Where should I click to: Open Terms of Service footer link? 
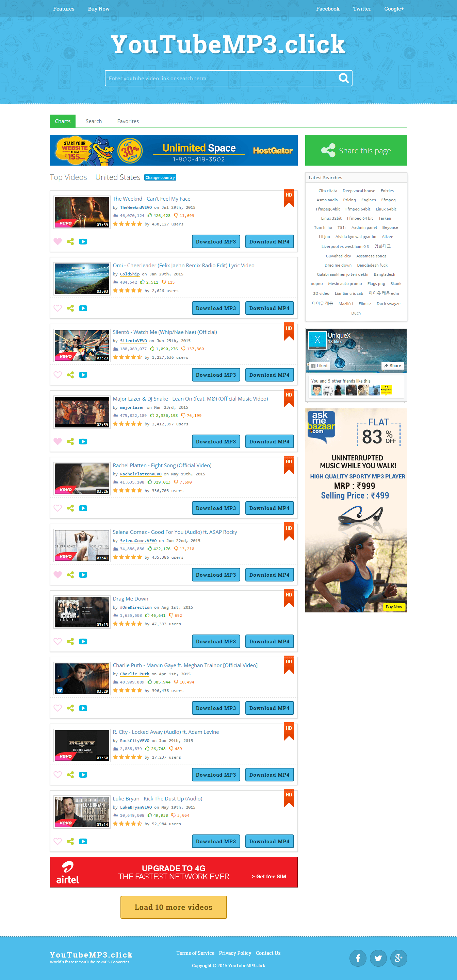click(x=195, y=953)
